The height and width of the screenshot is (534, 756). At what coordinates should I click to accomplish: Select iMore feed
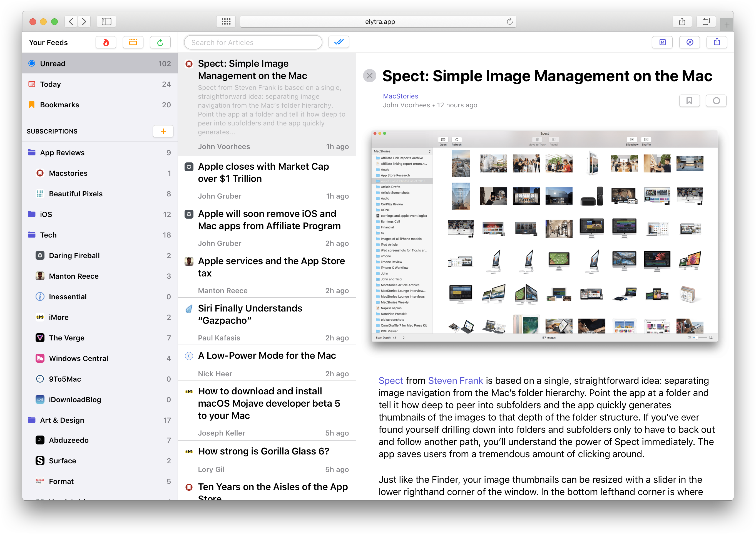pyautogui.click(x=100, y=317)
